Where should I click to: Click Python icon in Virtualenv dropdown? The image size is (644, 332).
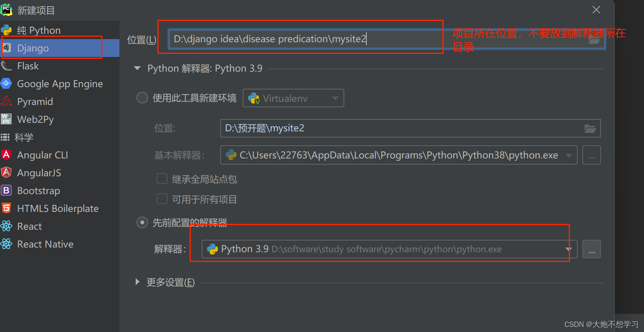click(x=254, y=98)
